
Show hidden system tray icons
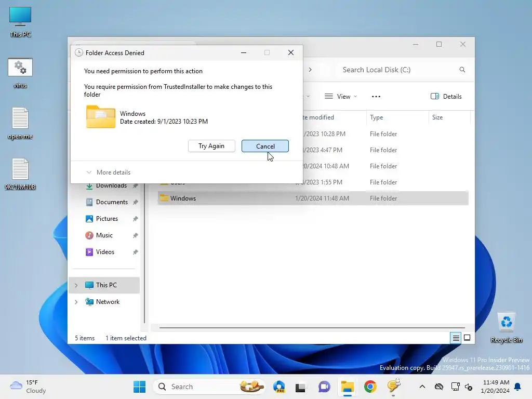pos(422,387)
